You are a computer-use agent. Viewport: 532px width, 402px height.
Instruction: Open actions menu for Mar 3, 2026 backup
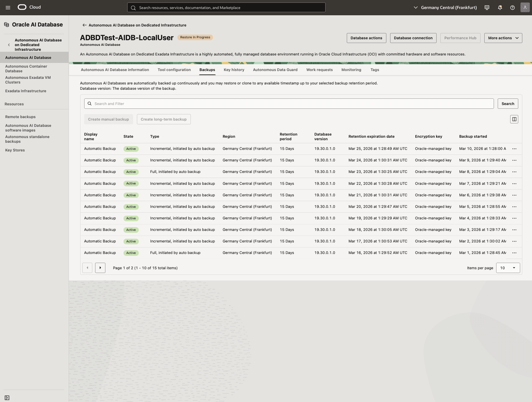pyautogui.click(x=514, y=230)
